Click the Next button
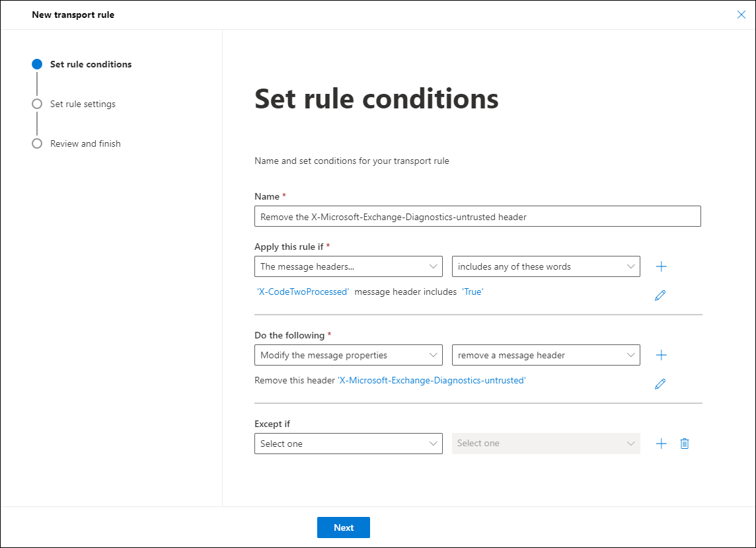This screenshot has width=756, height=548. pyautogui.click(x=343, y=527)
